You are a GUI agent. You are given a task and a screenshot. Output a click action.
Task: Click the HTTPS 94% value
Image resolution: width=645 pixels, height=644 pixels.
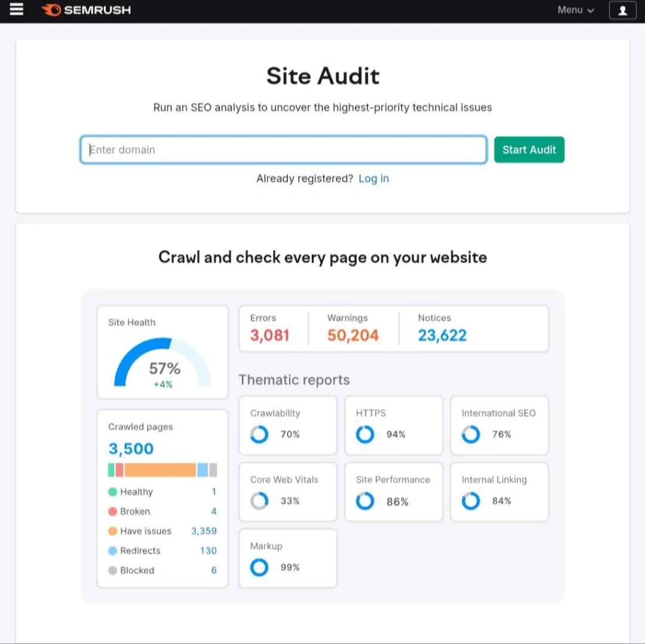pyautogui.click(x=396, y=434)
